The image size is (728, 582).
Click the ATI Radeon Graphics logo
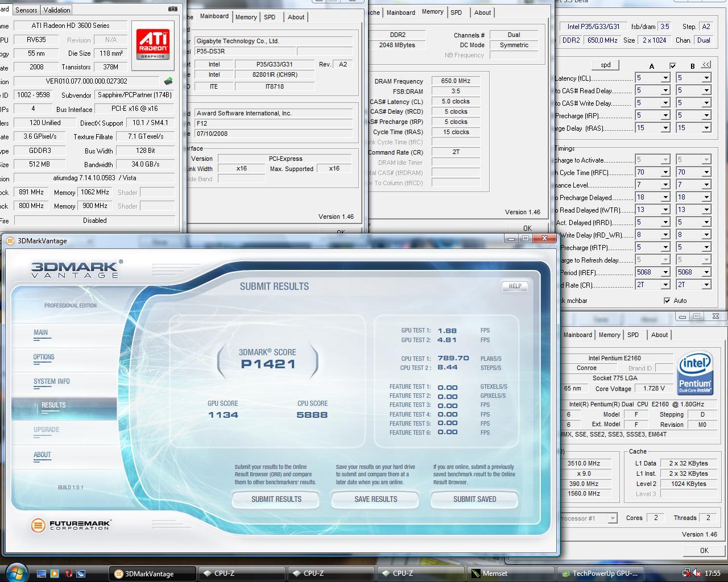point(153,45)
